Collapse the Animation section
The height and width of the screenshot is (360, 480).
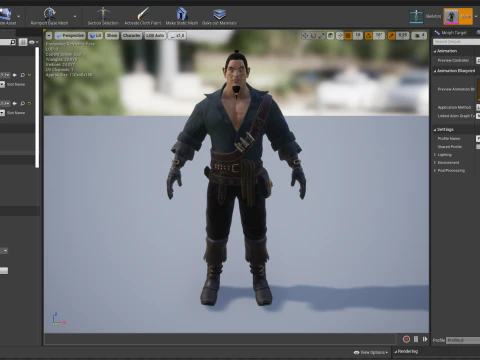435,51
